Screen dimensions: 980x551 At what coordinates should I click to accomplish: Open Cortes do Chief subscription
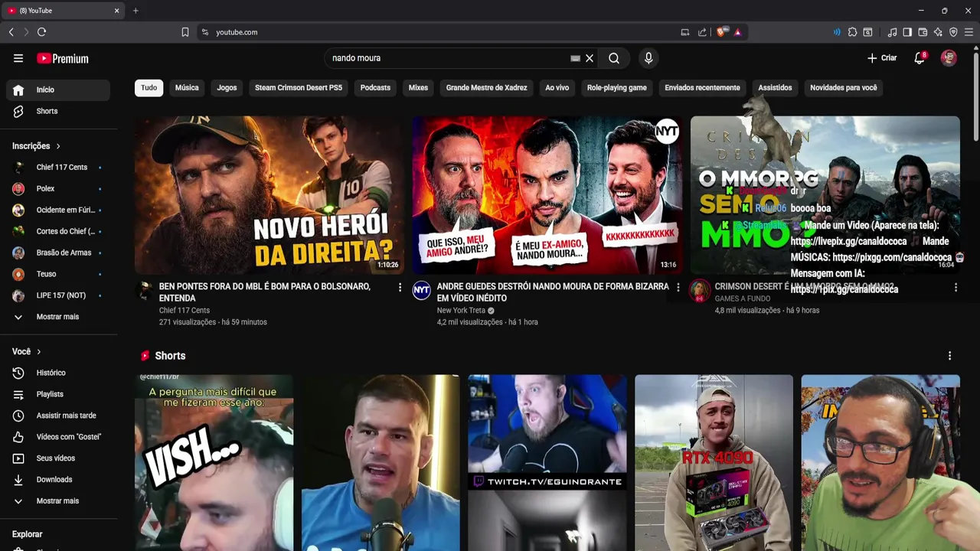coord(58,231)
